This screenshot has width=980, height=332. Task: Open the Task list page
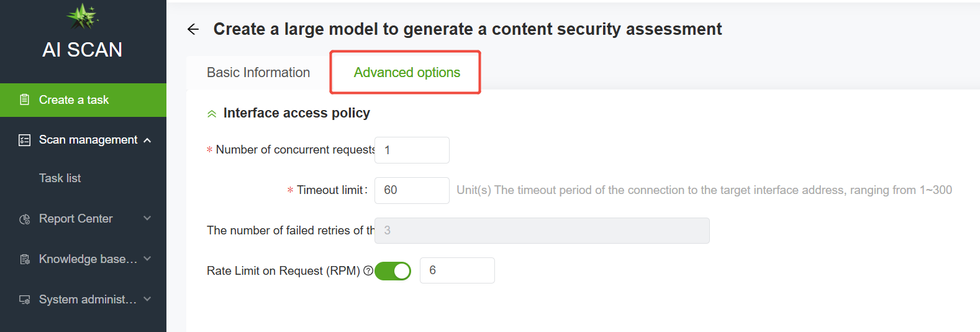[60, 178]
